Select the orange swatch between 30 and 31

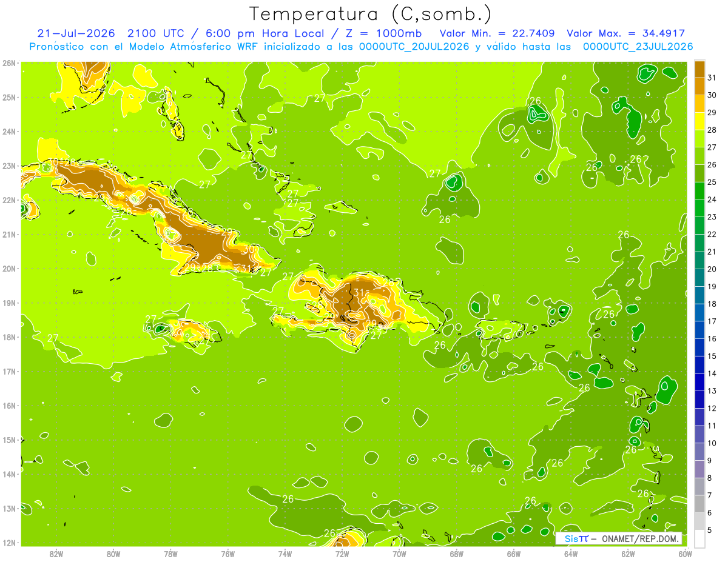699,85
